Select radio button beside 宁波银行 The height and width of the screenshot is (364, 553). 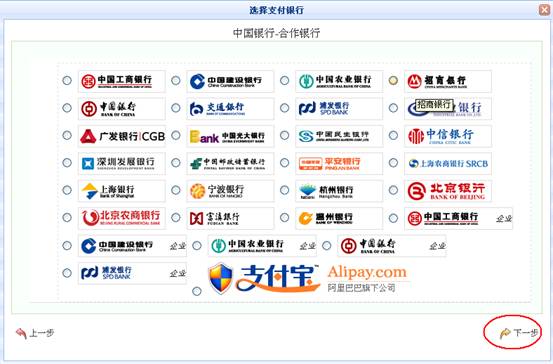(x=176, y=190)
